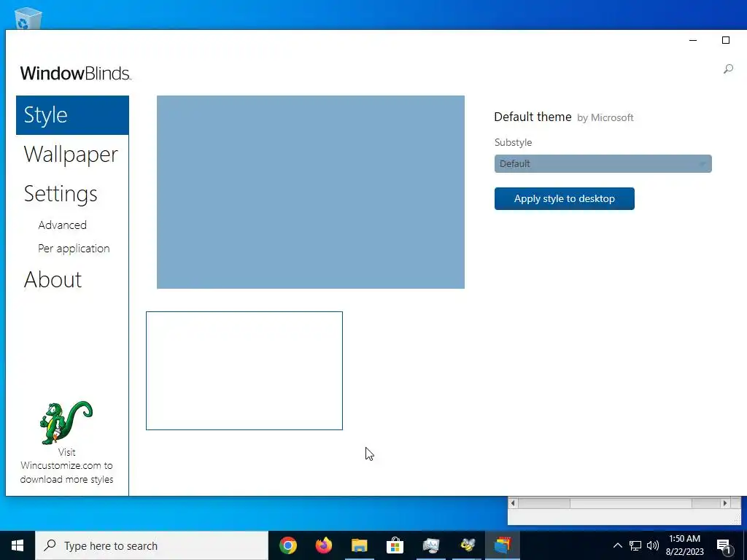Viewport: 747px width, 560px height.
Task: Click the Default theme title text
Action: (533, 117)
